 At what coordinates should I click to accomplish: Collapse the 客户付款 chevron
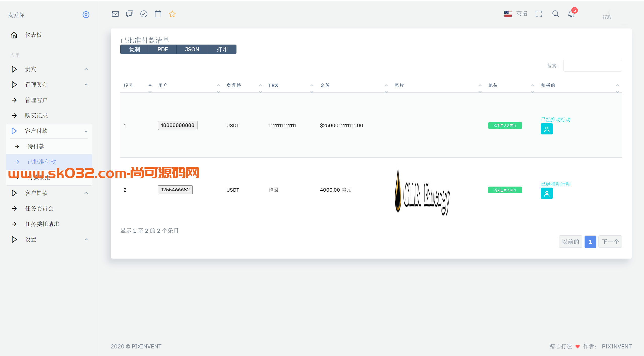coord(86,131)
